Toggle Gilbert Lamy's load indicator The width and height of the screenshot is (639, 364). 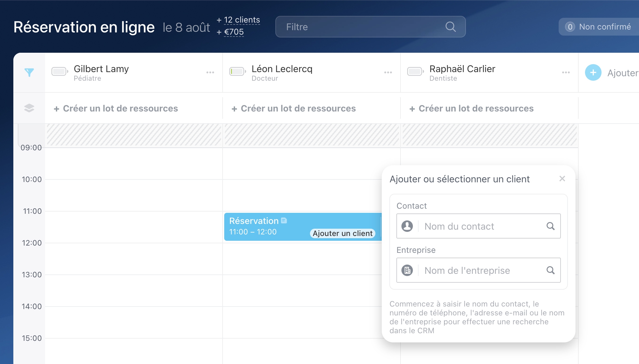59,71
